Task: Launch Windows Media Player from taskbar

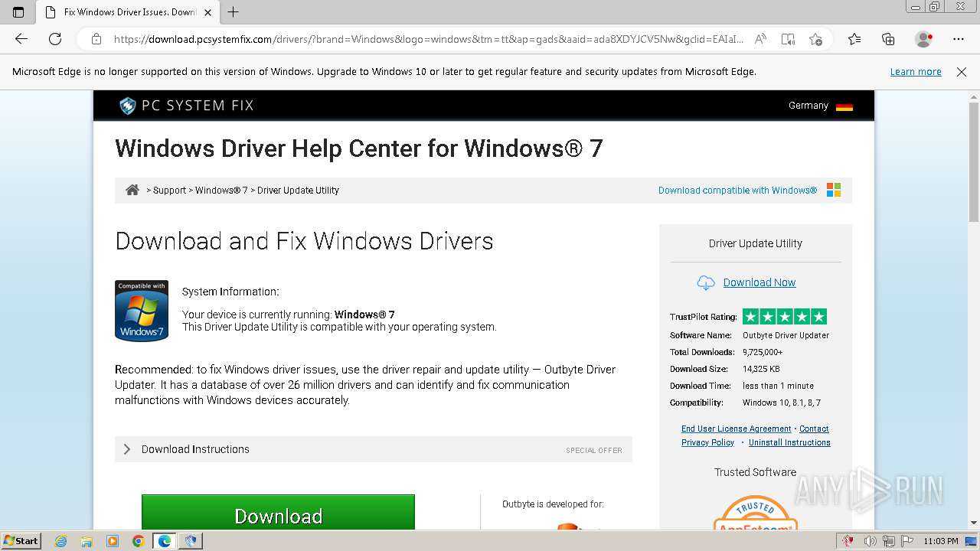Action: click(113, 541)
